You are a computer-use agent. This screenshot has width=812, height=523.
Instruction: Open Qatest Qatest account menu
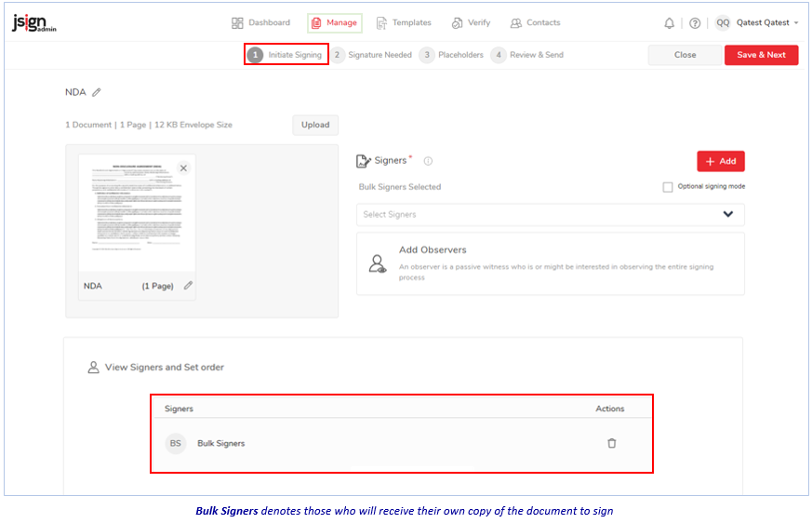(766, 23)
